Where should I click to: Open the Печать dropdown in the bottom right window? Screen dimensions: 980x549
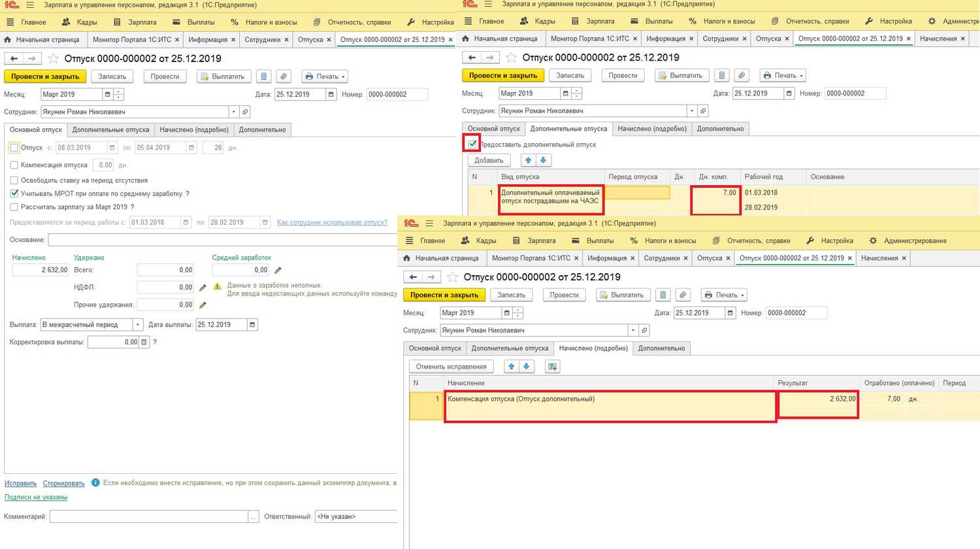click(724, 295)
